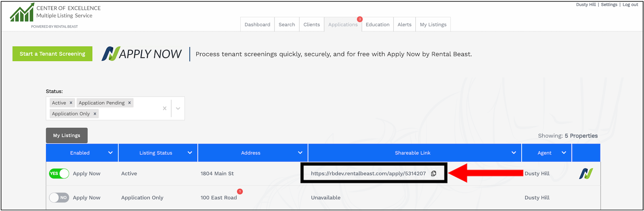Open the Shareable Link column dropdown

pos(514,153)
